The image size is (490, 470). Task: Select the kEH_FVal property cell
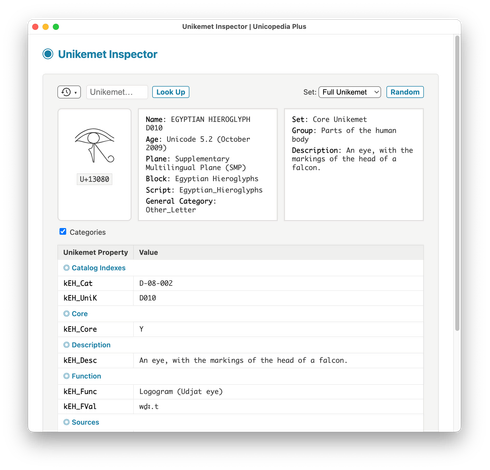pyautogui.click(x=96, y=406)
